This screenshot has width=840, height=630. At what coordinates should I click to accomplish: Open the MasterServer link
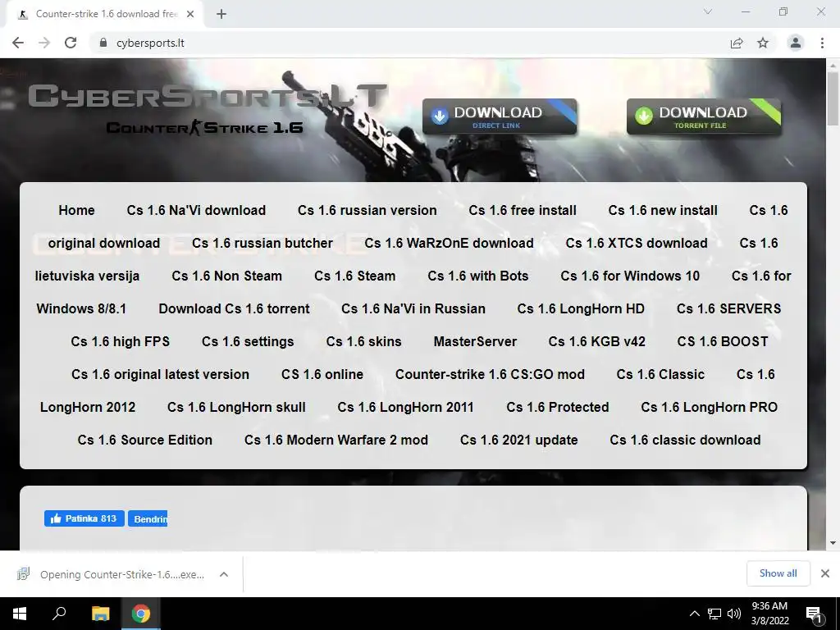pyautogui.click(x=475, y=341)
